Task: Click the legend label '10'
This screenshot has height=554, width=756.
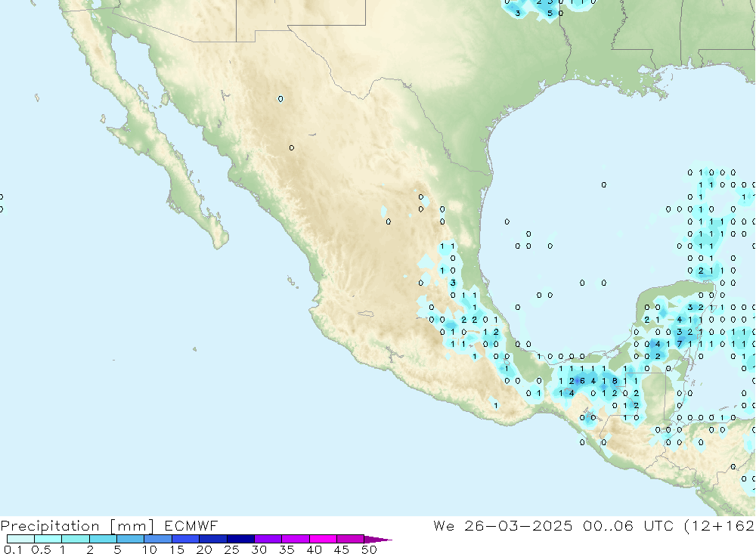Action: click(149, 549)
